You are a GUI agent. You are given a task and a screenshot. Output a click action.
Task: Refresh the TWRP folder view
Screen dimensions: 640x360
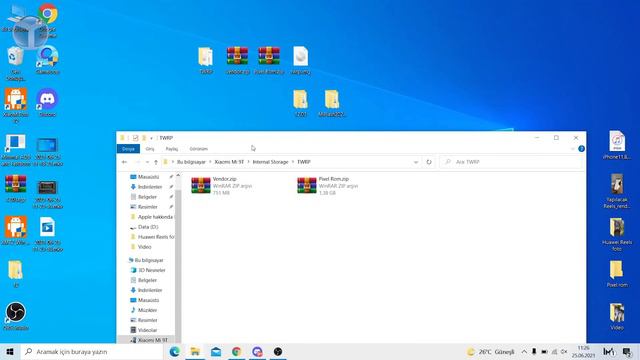click(429, 162)
